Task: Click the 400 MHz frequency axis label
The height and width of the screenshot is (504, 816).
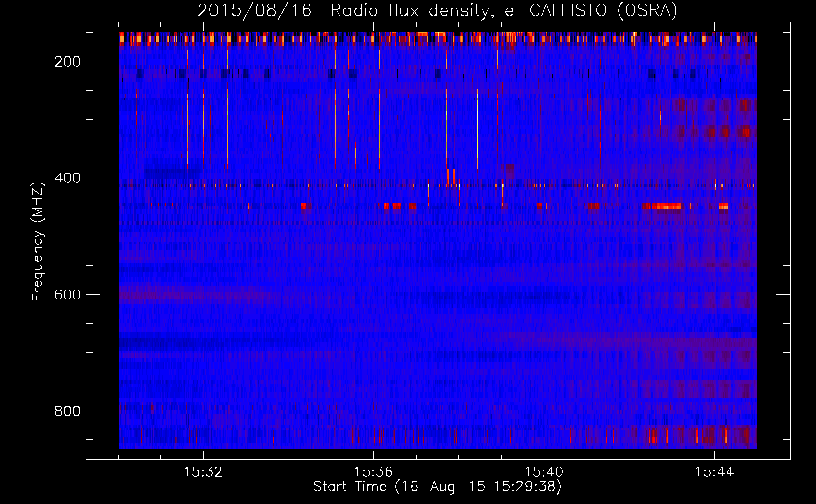Action: (67, 178)
